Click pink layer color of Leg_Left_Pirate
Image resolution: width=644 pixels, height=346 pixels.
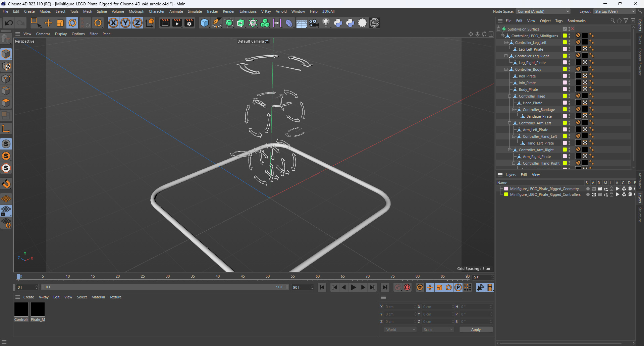[x=565, y=49]
